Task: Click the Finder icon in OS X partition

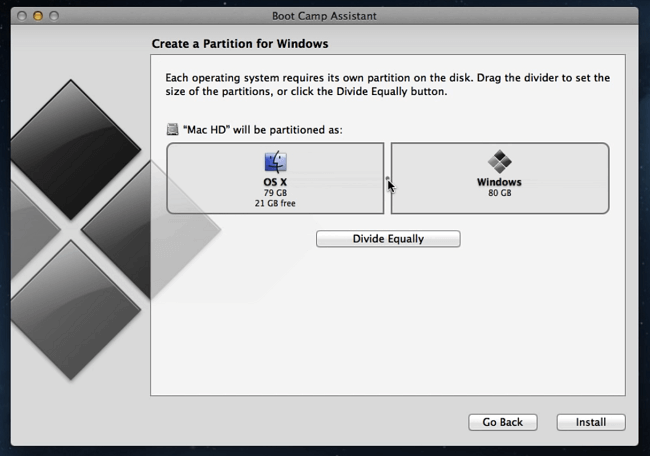Action: coord(275,163)
